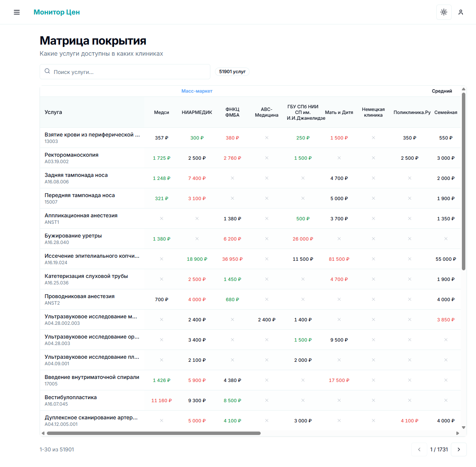The height and width of the screenshot is (467, 476).
Task: Open the hamburger navigation menu
Action: [x=17, y=12]
